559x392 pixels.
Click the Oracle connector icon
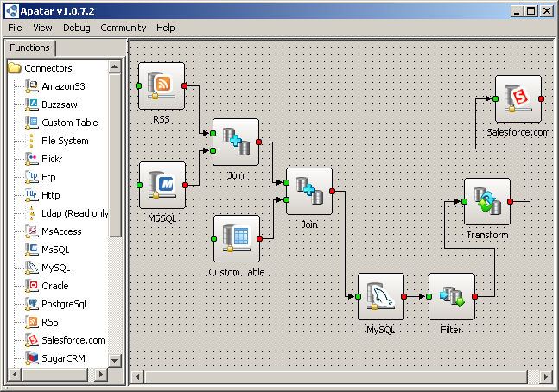click(x=32, y=286)
